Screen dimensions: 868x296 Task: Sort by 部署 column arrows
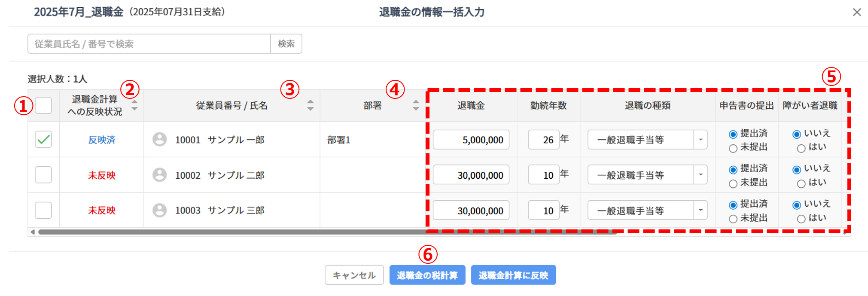415,105
